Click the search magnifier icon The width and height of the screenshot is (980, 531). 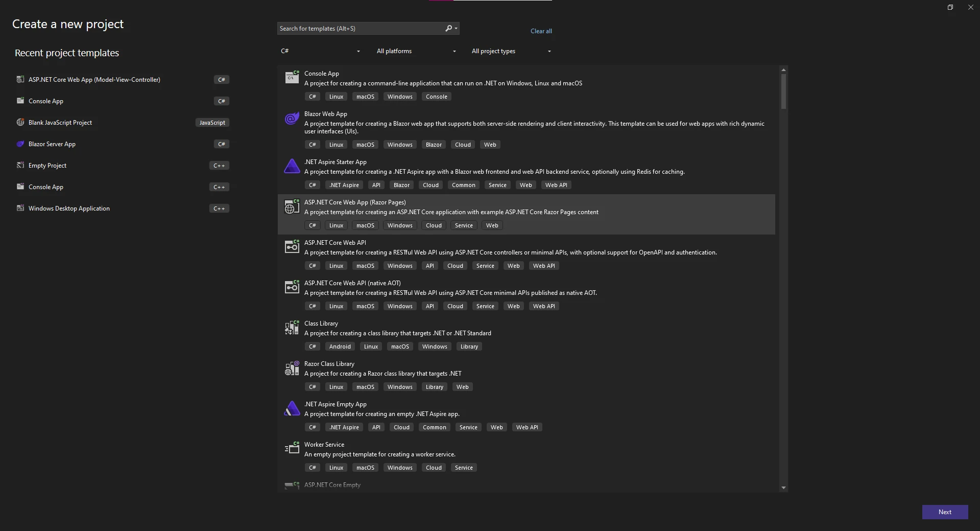click(448, 28)
